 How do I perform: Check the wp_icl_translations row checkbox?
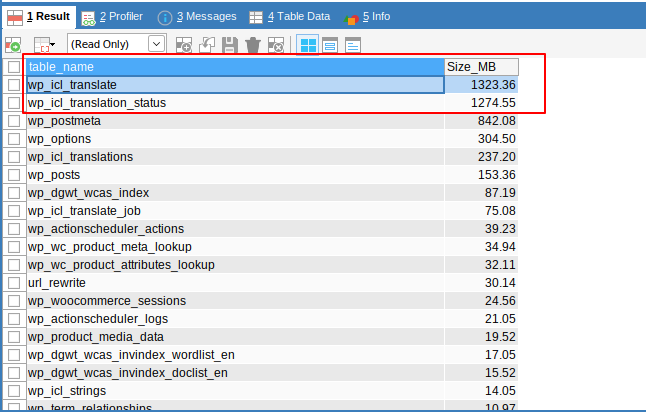(x=14, y=157)
